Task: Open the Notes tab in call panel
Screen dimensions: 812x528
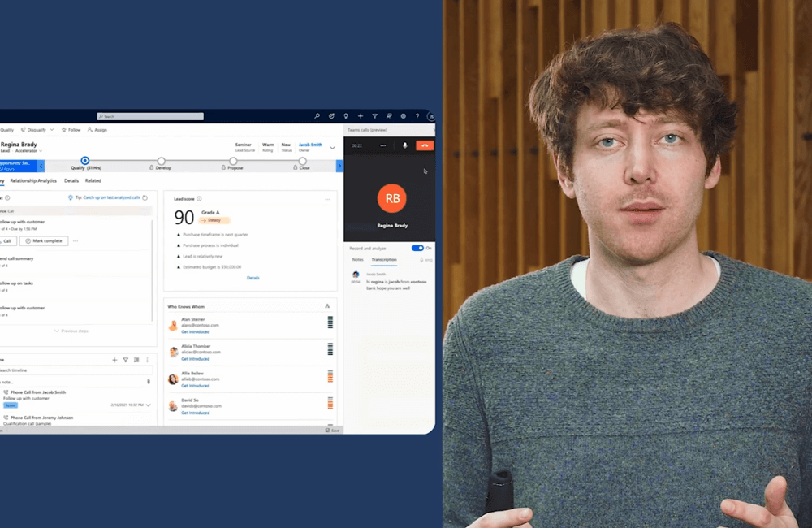Action: pos(357,260)
